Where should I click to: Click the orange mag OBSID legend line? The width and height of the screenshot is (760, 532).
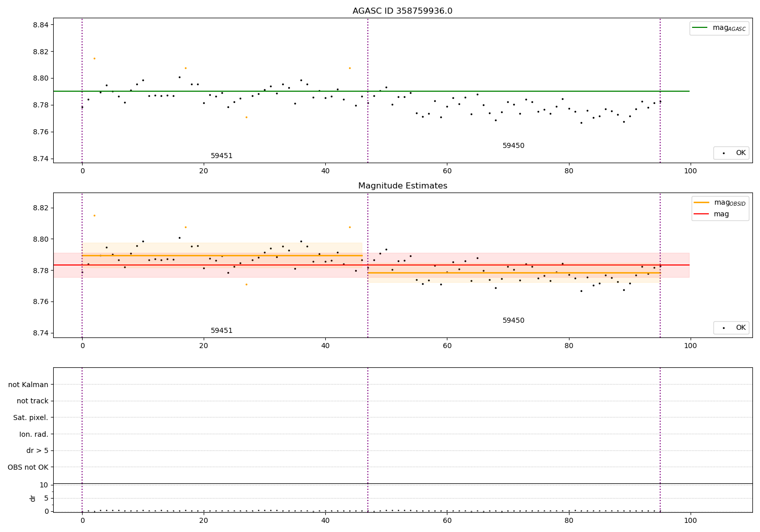tap(702, 202)
